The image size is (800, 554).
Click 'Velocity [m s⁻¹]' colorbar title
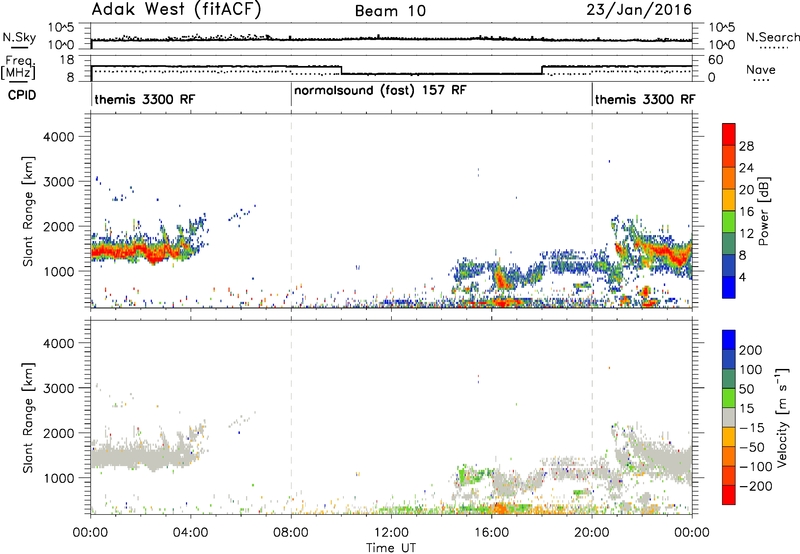pos(782,417)
